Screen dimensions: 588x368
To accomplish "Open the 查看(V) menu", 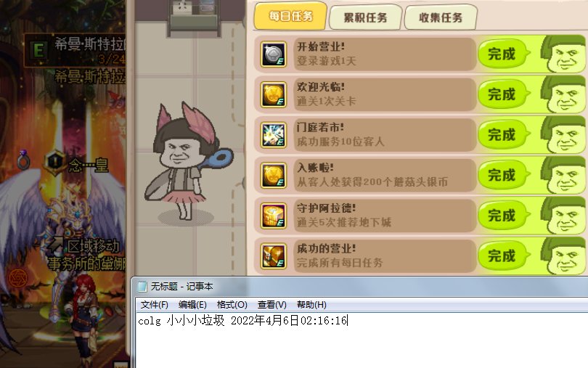I will pos(272,305).
